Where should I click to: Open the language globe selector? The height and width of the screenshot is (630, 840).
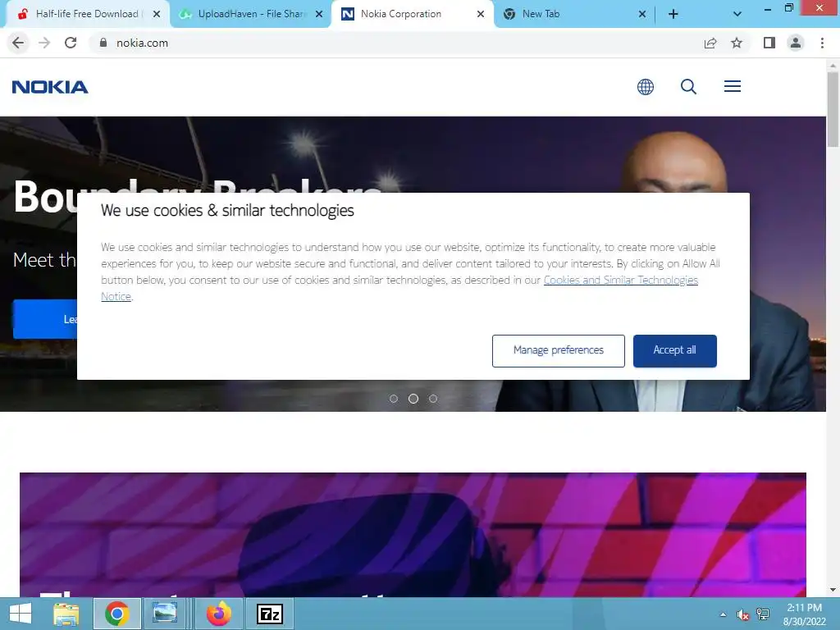645,87
